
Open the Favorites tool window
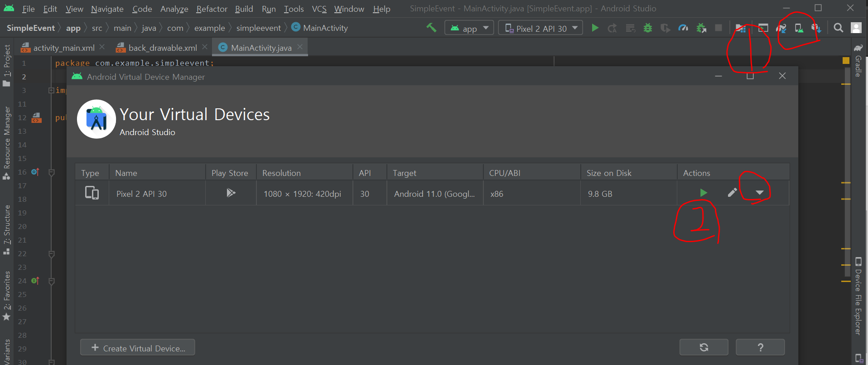[x=7, y=296]
